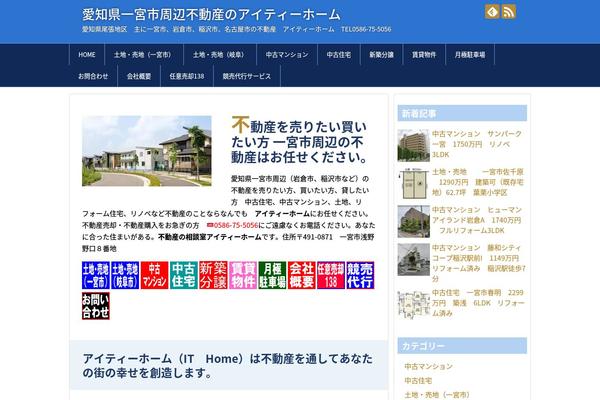Open the 藤和シティコープ稲沢駅前 1149万円 article link
The height and width of the screenshot is (400, 600).
click(x=479, y=263)
